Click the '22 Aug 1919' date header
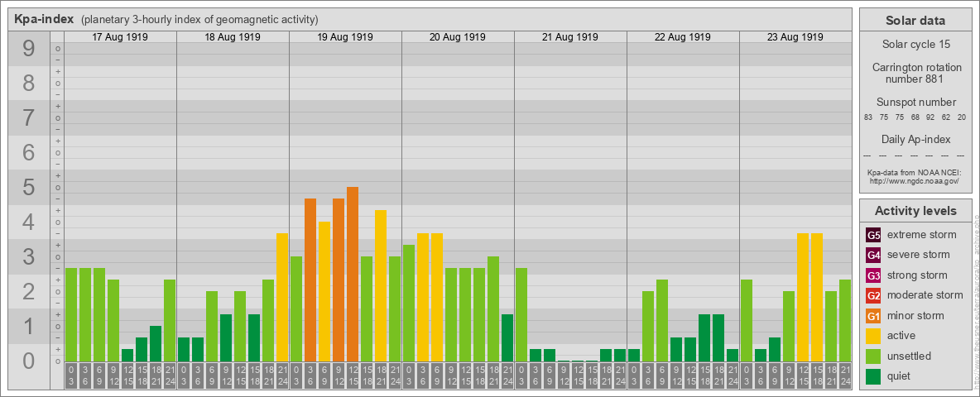The image size is (980, 397). point(683,37)
